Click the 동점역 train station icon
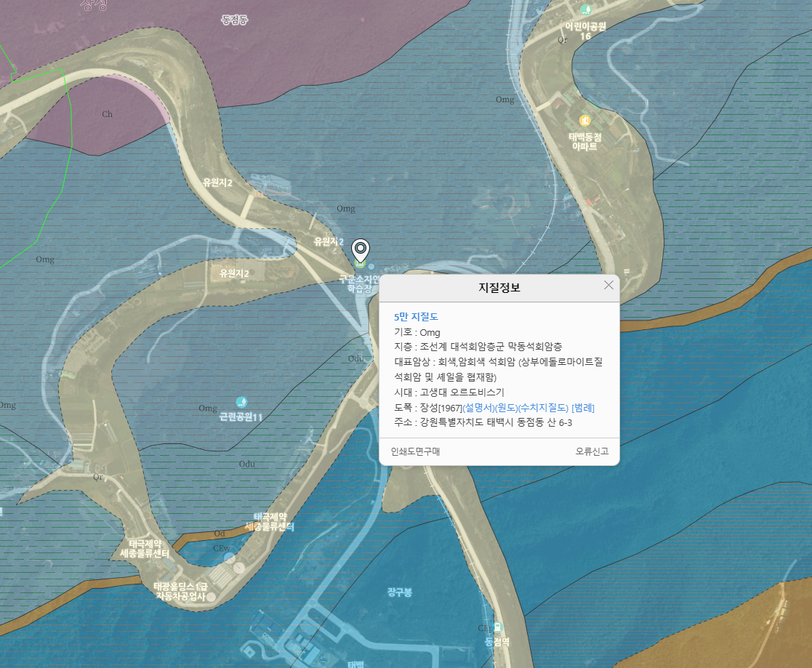Image resolution: width=812 pixels, height=668 pixels. tap(498, 627)
